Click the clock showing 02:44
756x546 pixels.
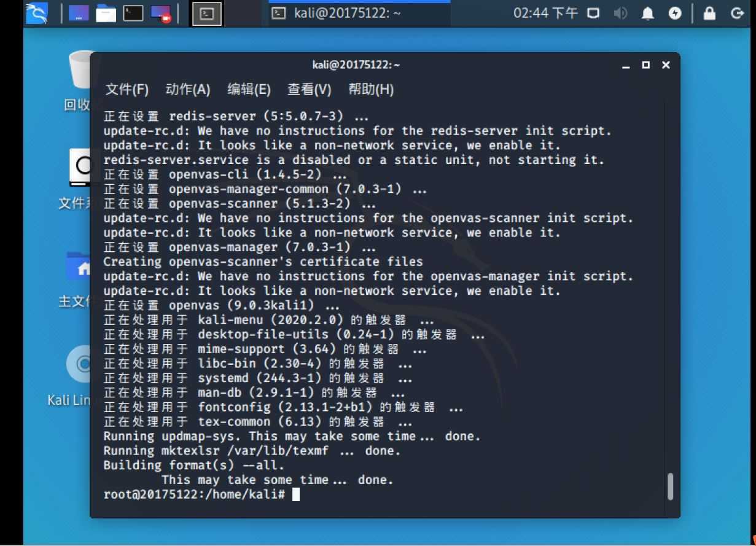click(x=545, y=13)
